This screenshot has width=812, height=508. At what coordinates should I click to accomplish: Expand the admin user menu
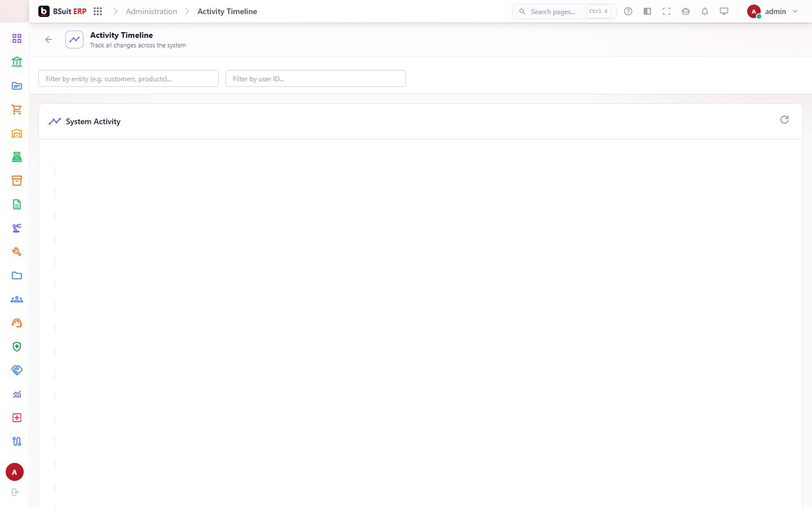pyautogui.click(x=773, y=11)
